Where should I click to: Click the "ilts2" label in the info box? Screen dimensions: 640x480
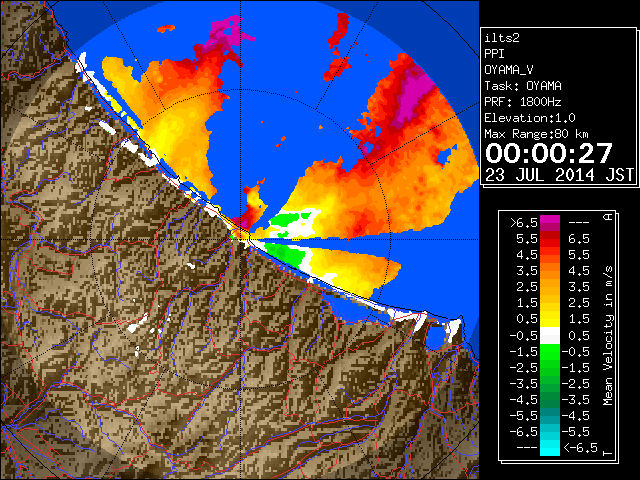pos(502,38)
